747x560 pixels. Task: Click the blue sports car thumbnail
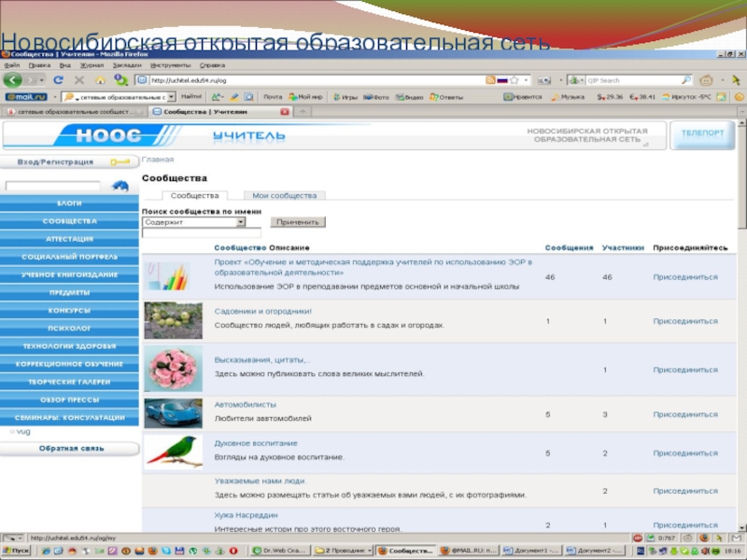click(x=173, y=412)
